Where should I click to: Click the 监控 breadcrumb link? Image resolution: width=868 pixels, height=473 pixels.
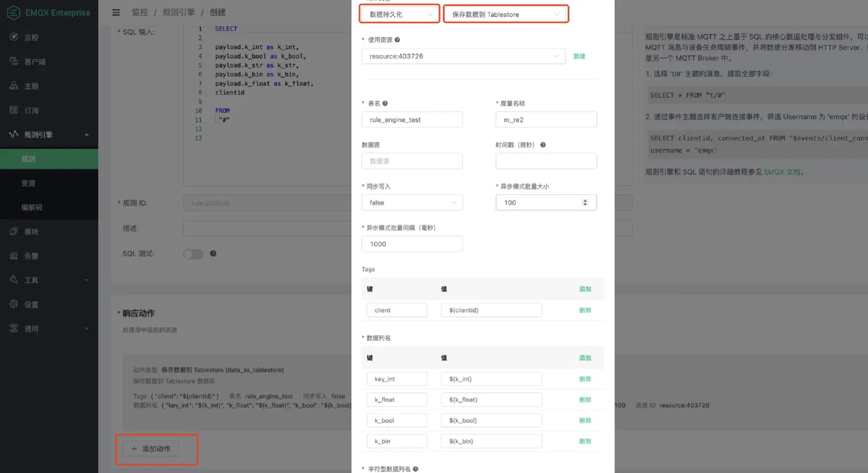pyautogui.click(x=140, y=12)
